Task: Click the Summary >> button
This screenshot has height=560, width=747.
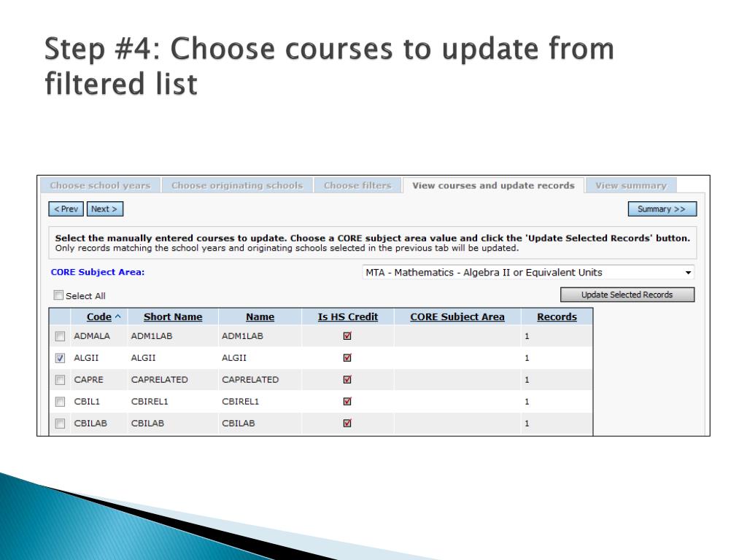Action: tap(662, 209)
